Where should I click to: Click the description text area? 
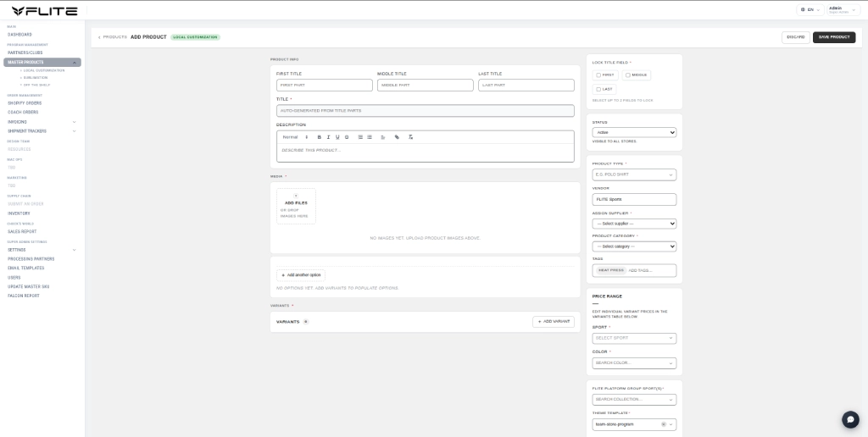(426, 152)
